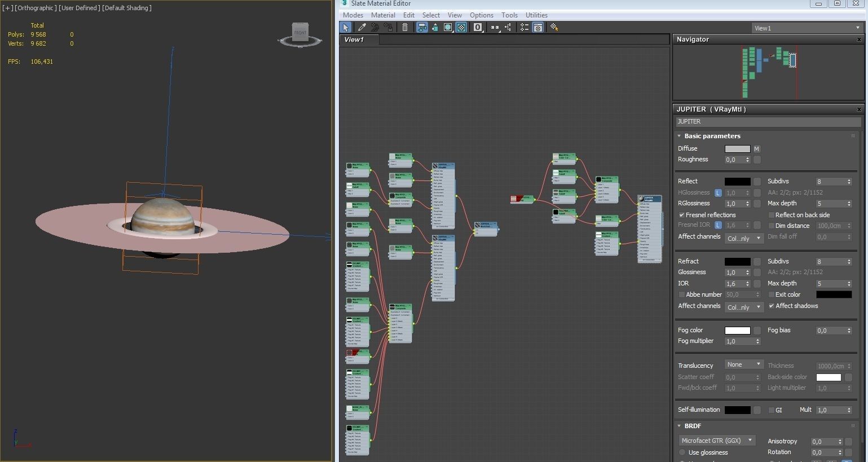Open the Material menu
The image size is (868, 462).
pos(383,15)
